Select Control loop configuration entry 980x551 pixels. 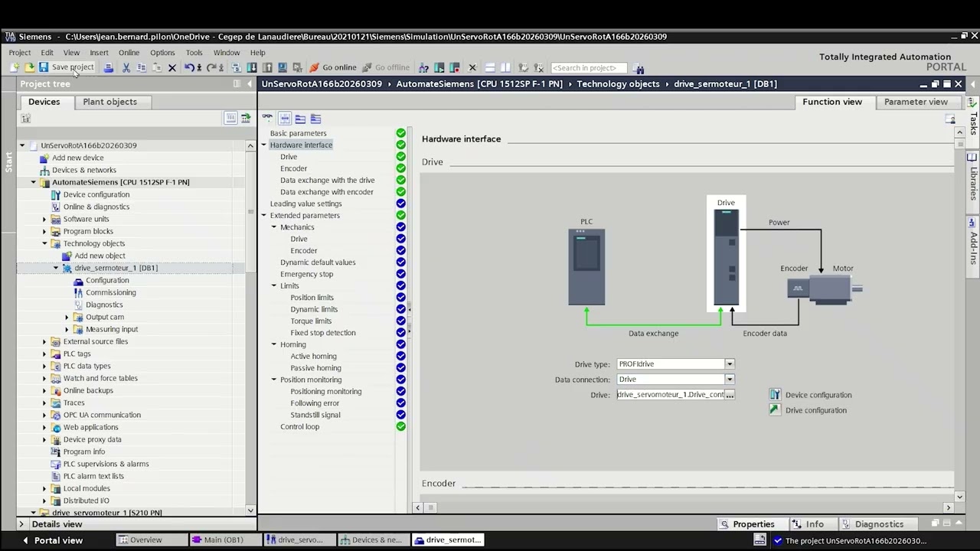pyautogui.click(x=300, y=426)
